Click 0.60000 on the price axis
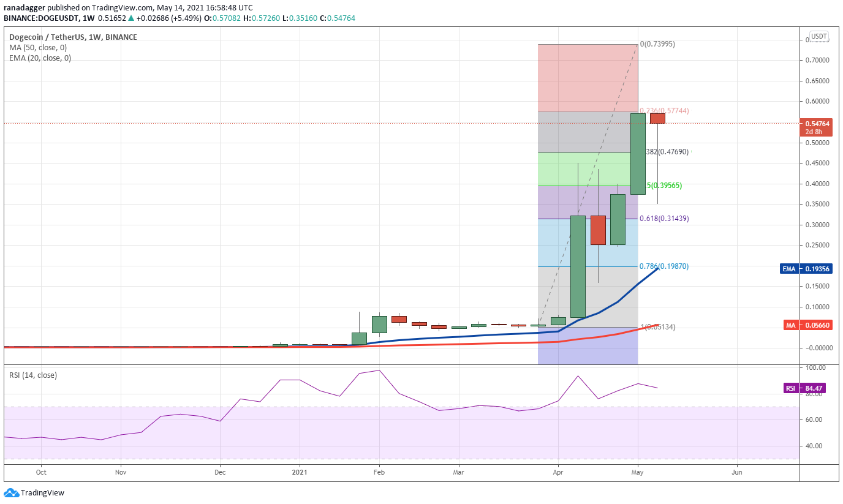 click(817, 101)
